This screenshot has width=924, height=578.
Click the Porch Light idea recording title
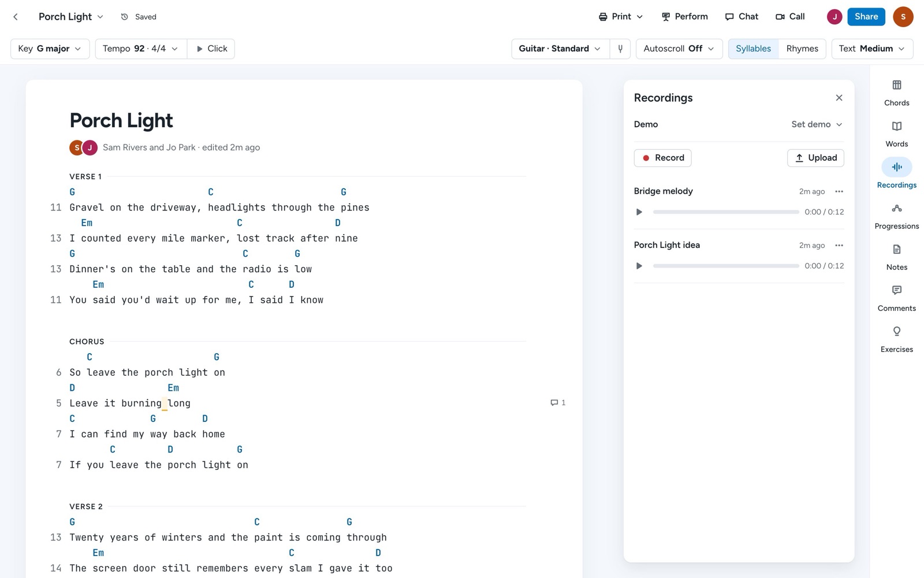[666, 245]
